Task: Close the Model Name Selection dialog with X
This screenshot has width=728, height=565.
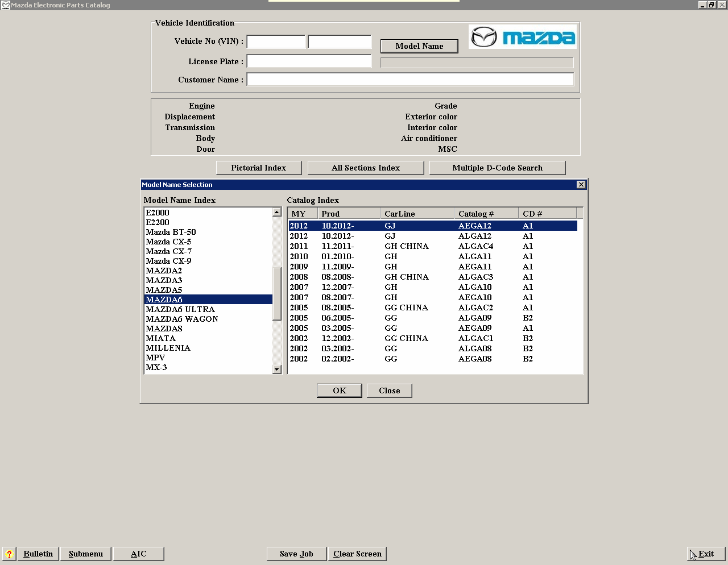Action: pyautogui.click(x=581, y=185)
